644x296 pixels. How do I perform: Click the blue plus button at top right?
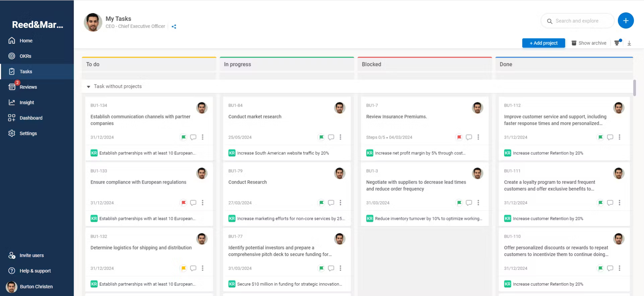626,21
